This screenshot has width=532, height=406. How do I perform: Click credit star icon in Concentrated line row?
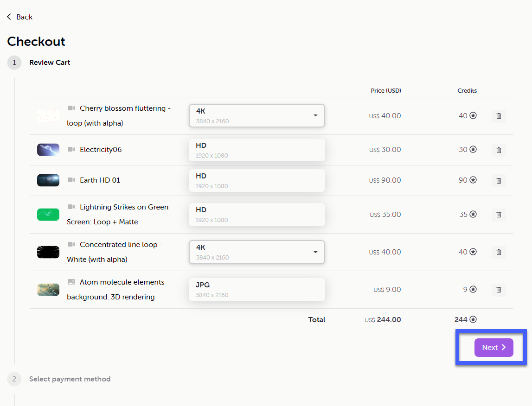(473, 252)
